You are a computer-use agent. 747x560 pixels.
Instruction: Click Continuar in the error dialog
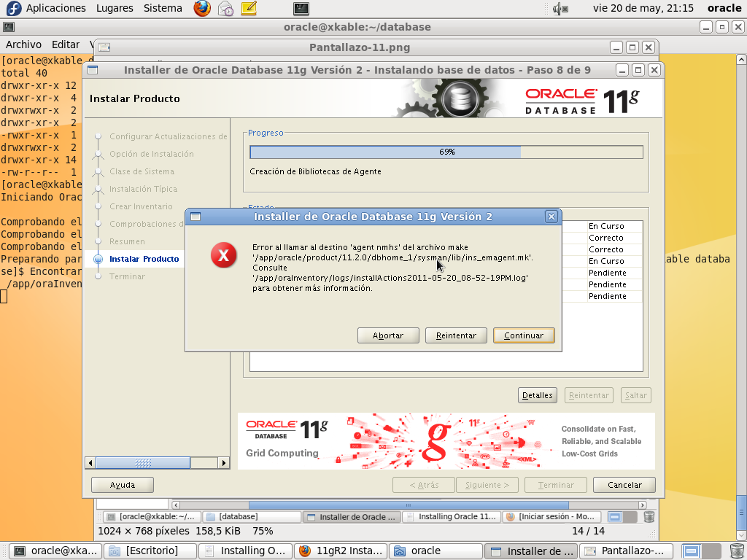[524, 335]
